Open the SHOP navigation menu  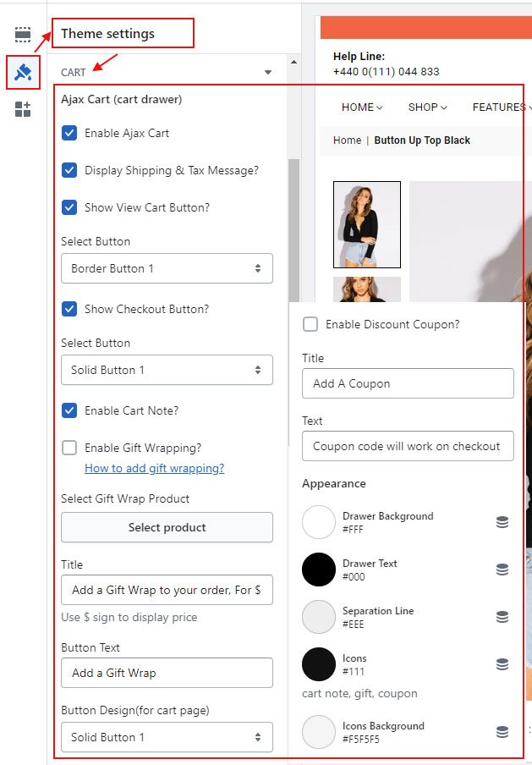[x=427, y=107]
